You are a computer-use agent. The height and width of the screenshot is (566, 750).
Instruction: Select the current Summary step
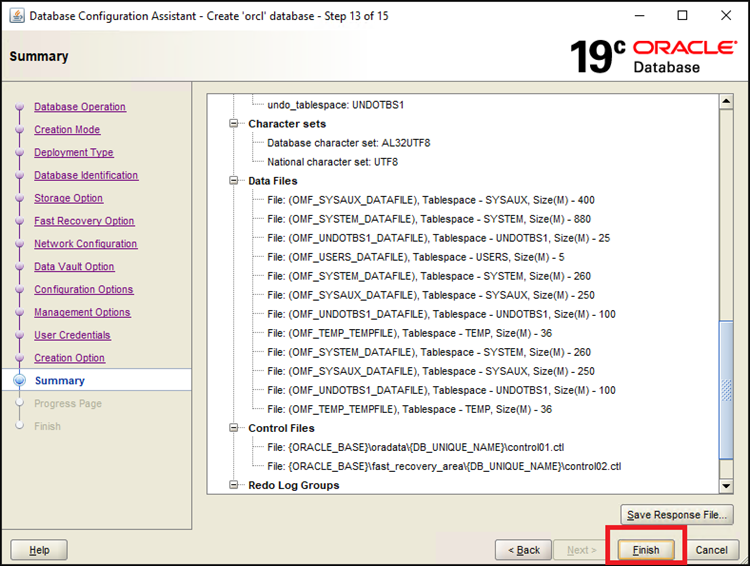point(59,380)
